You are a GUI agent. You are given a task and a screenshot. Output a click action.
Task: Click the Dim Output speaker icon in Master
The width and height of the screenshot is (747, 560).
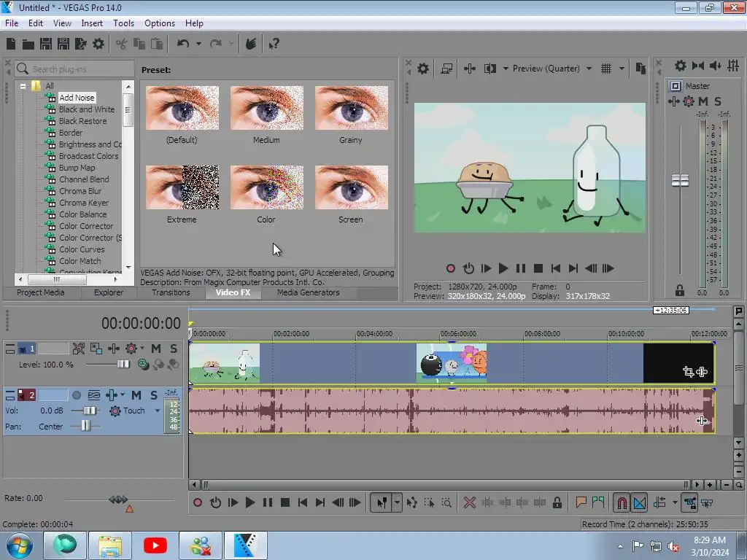click(x=715, y=66)
